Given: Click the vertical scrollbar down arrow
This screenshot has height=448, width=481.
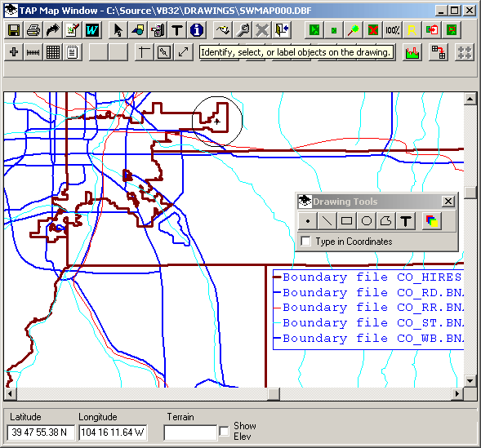Looking at the screenshot, I should pos(470,381).
